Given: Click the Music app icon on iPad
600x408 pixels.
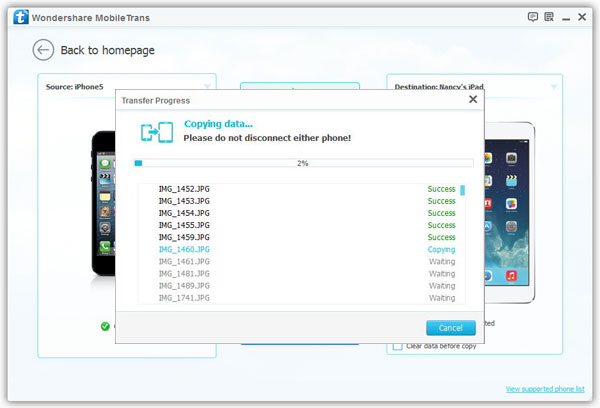Looking at the screenshot, I should point(511,276).
